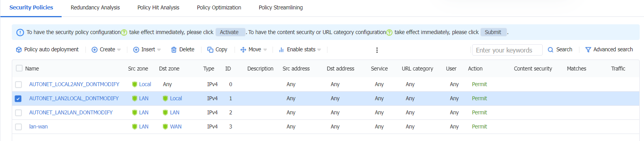
Task: Click the Policy auto deployment cube icon
Action: coord(18,50)
